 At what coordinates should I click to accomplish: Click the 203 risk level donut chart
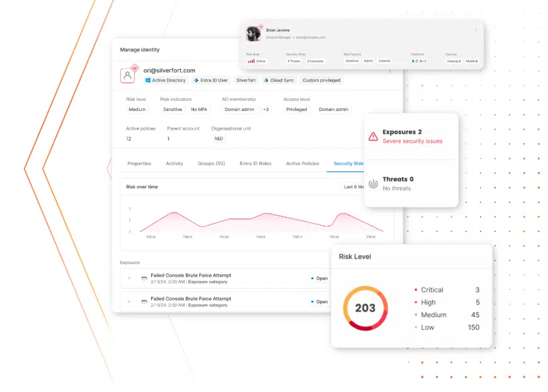pyautogui.click(x=365, y=308)
